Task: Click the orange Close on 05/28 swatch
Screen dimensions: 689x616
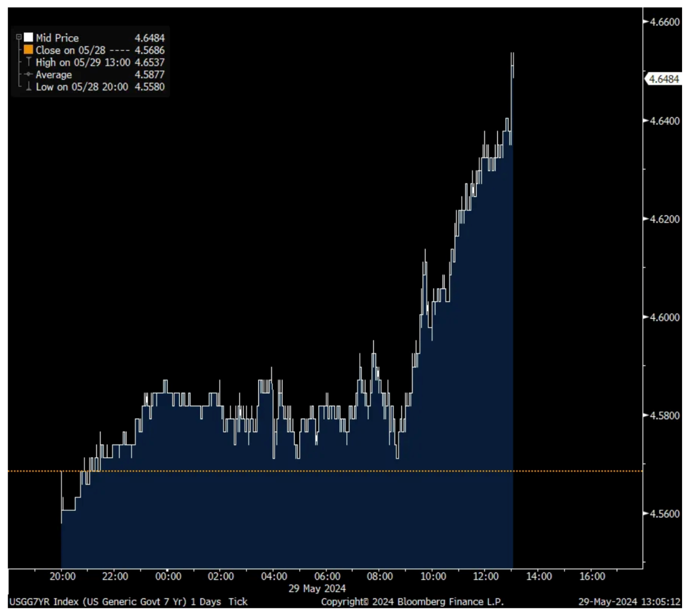Action: pyautogui.click(x=28, y=50)
